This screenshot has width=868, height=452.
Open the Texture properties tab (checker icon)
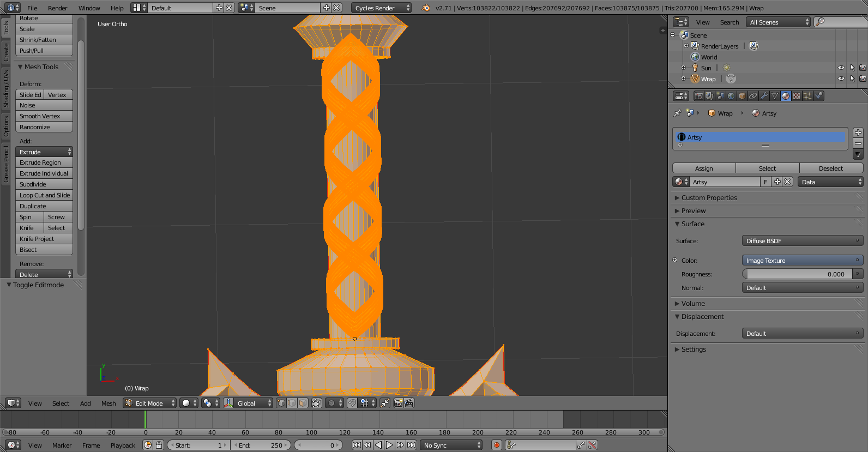pyautogui.click(x=797, y=96)
